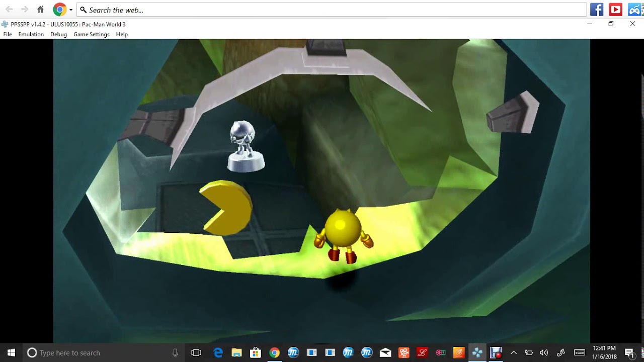
Task: Open the pen workspace tray icon
Action: [x=561, y=352]
